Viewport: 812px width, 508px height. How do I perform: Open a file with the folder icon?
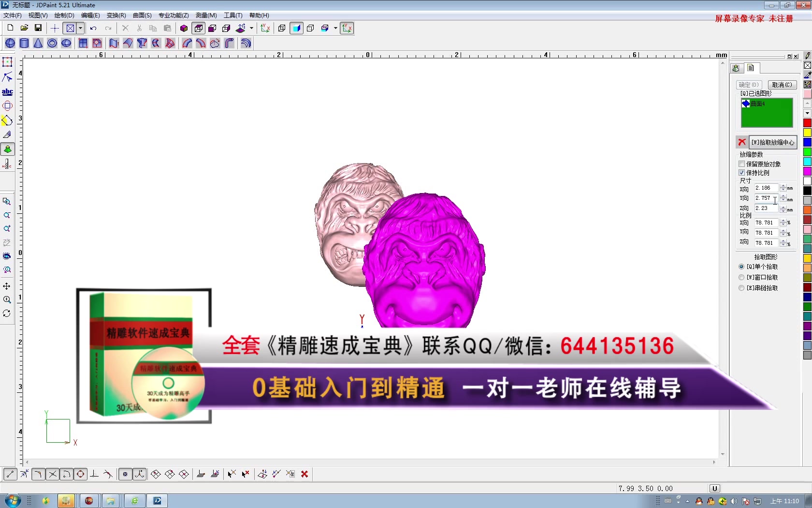tap(24, 28)
